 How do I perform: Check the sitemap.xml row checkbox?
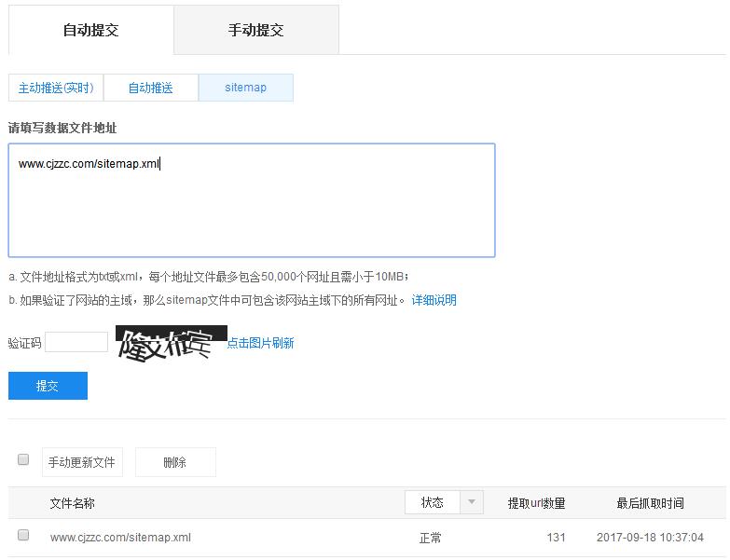click(x=23, y=536)
